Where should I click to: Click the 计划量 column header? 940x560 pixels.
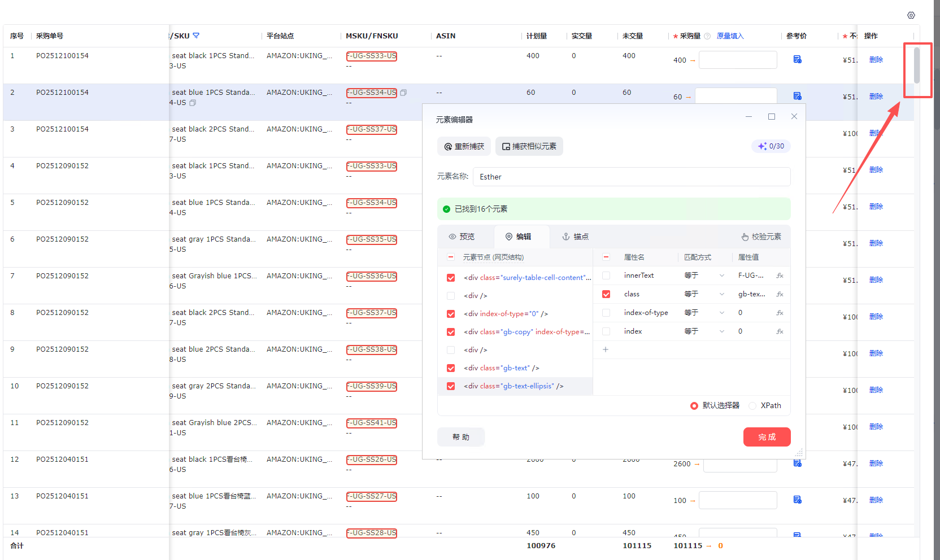tap(537, 36)
